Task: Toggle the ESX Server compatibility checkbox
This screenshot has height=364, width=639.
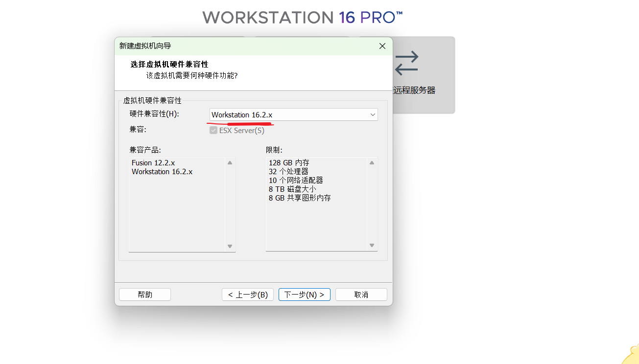Action: 213,131
